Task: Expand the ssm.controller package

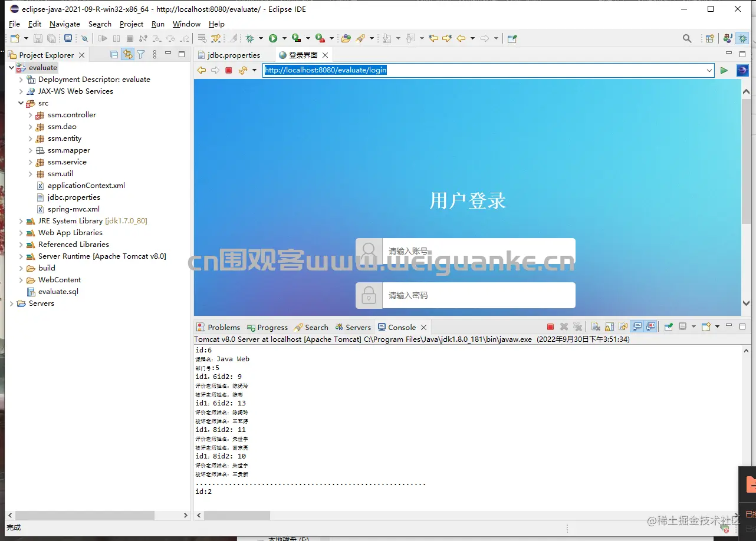Action: [31, 115]
